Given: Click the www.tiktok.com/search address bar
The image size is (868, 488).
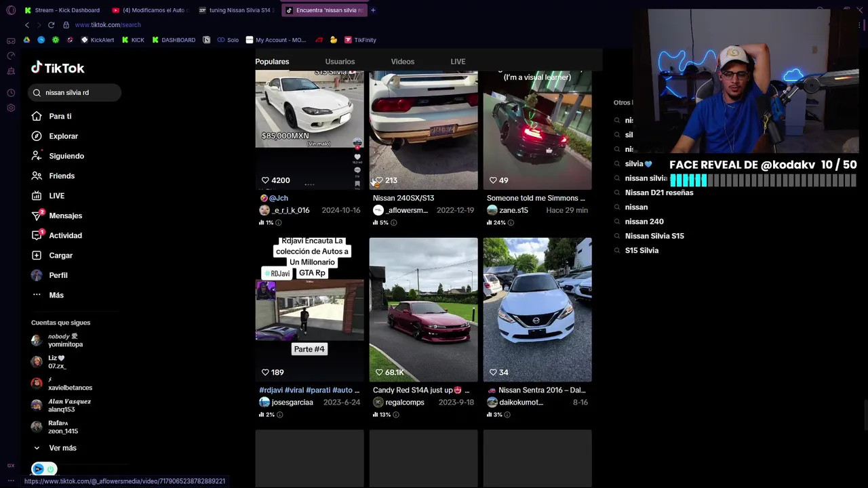Looking at the screenshot, I should tap(108, 25).
